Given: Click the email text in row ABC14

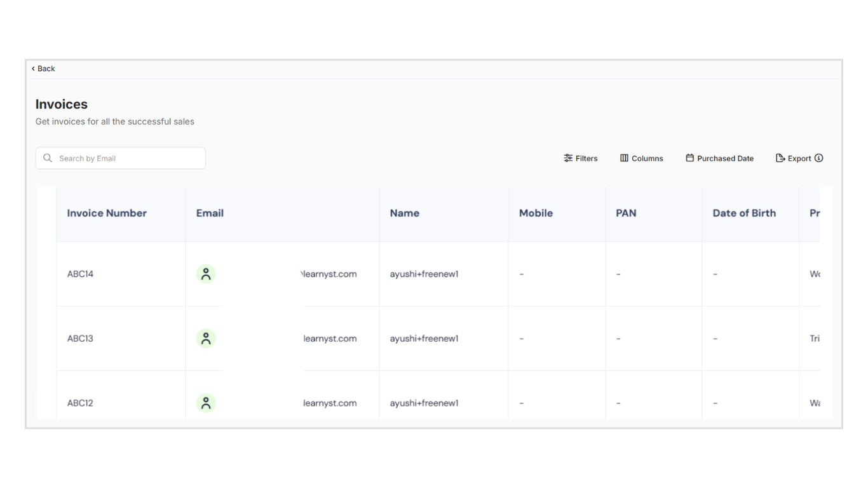Looking at the screenshot, I should tap(328, 274).
